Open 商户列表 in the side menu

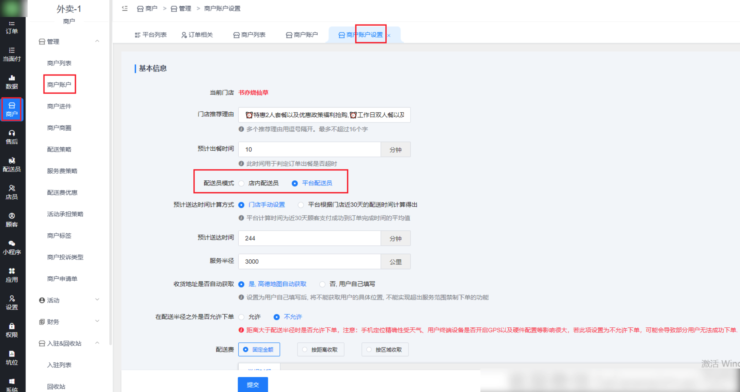coord(59,63)
